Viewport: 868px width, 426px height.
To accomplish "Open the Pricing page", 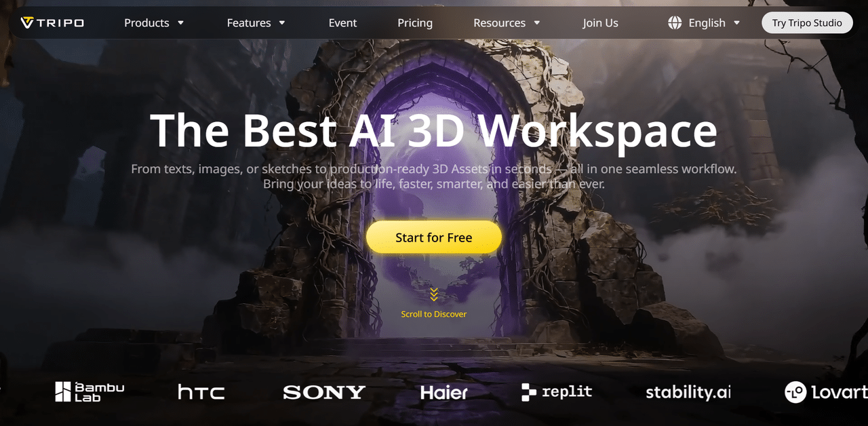I will (414, 22).
